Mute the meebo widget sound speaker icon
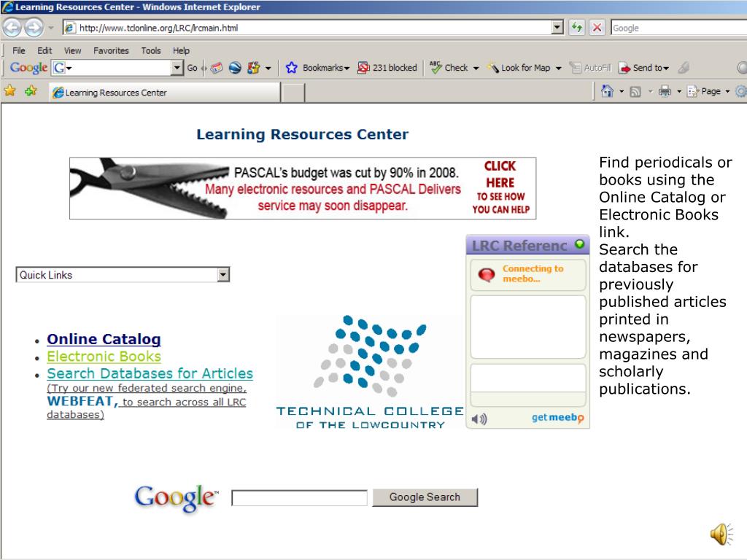 (x=479, y=419)
